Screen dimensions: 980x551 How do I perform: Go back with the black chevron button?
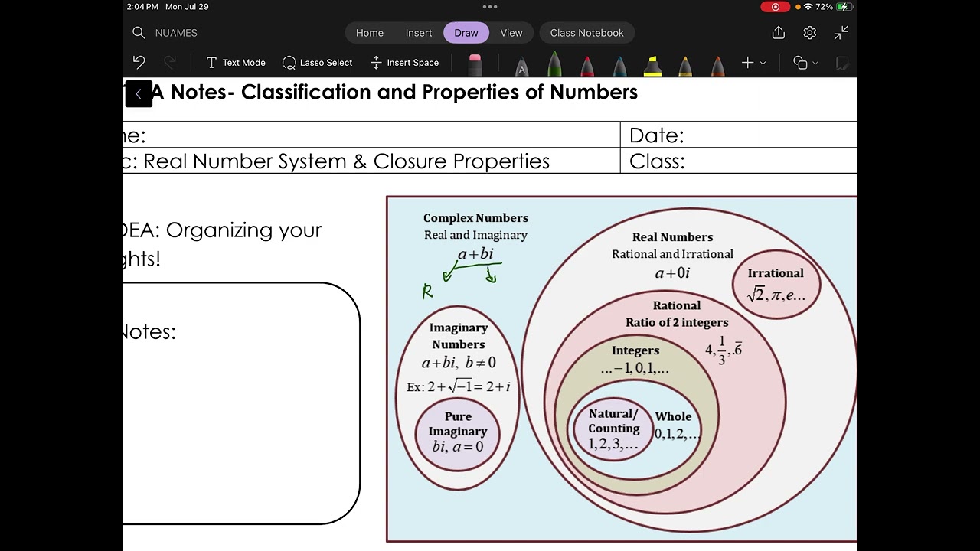coord(139,94)
